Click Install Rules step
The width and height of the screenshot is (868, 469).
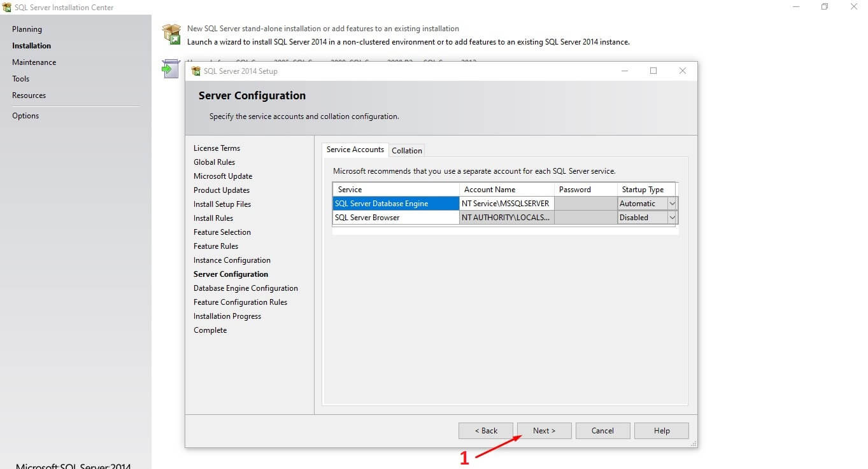pyautogui.click(x=213, y=218)
